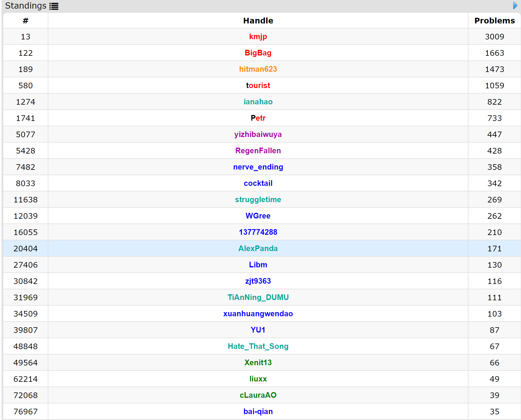Click rank cell 20404

coord(26,249)
